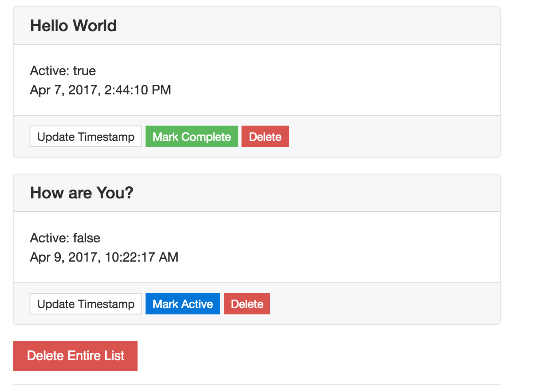Click the Active: false status text
547x392 pixels.
tap(65, 238)
